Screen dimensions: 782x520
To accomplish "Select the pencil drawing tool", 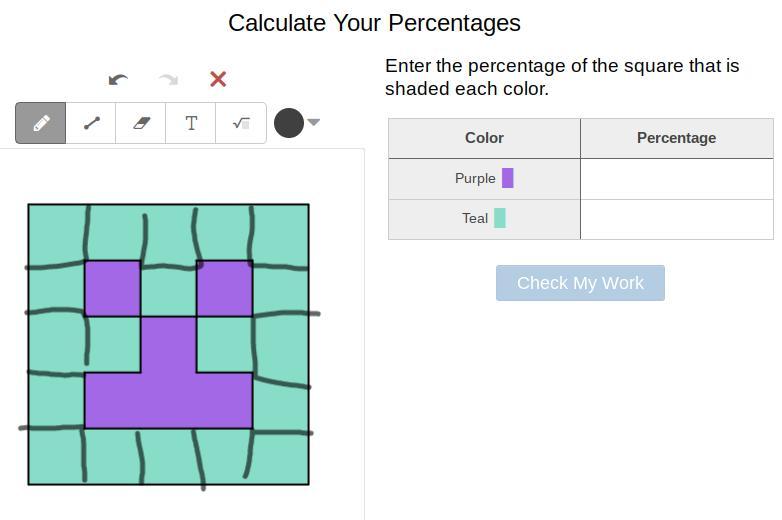I will point(41,123).
